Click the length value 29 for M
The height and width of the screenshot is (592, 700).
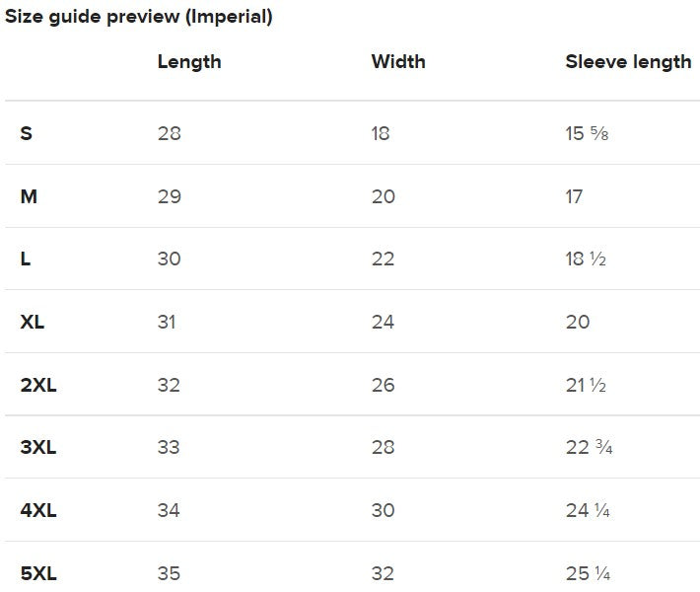(170, 196)
